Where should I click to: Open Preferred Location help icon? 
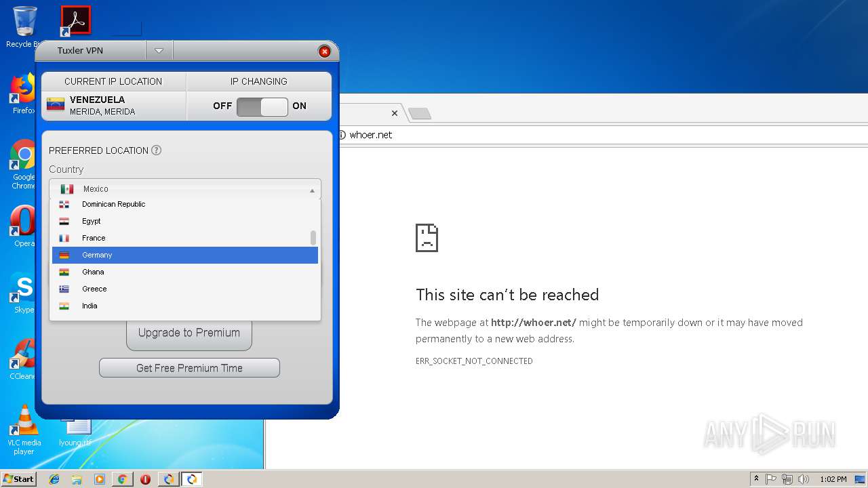pyautogui.click(x=157, y=150)
